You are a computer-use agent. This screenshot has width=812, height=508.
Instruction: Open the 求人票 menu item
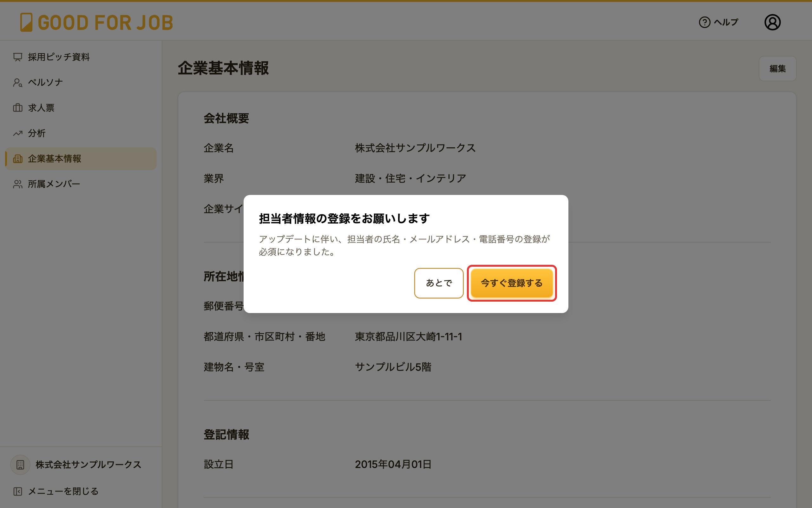coord(81,108)
